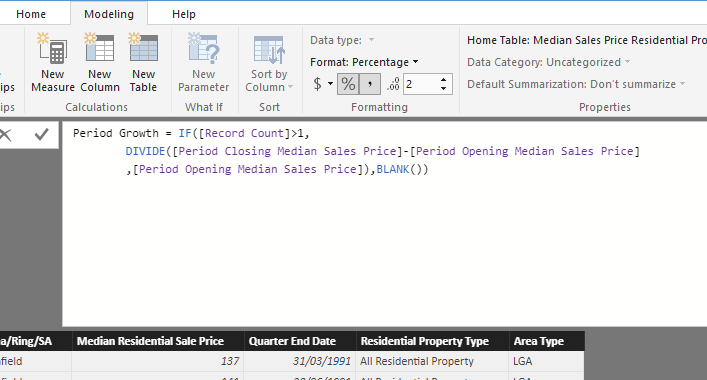The image size is (707, 380).
Task: Switch to the Home tab
Action: (x=31, y=14)
